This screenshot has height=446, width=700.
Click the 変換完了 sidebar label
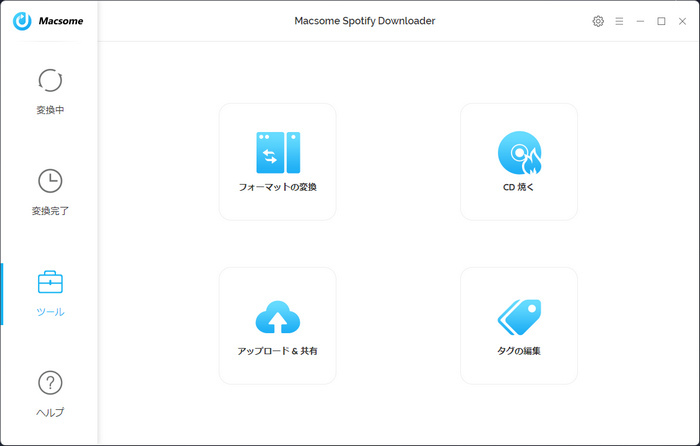pos(50,211)
